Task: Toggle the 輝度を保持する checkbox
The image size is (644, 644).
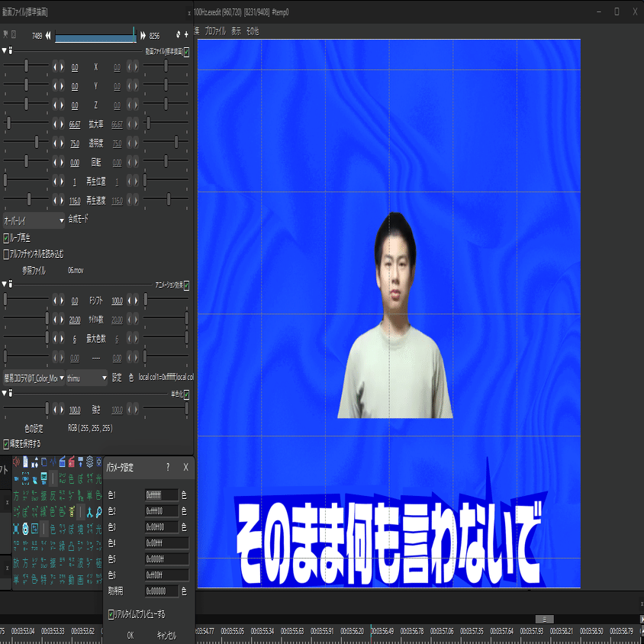Action: pyautogui.click(x=6, y=444)
